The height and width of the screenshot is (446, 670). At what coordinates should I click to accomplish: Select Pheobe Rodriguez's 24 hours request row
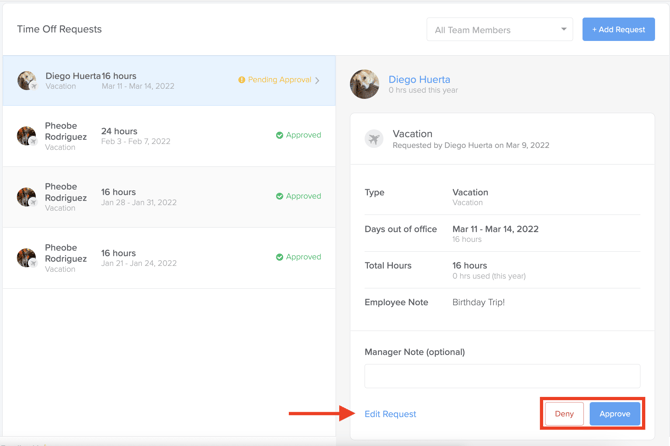pos(168,136)
